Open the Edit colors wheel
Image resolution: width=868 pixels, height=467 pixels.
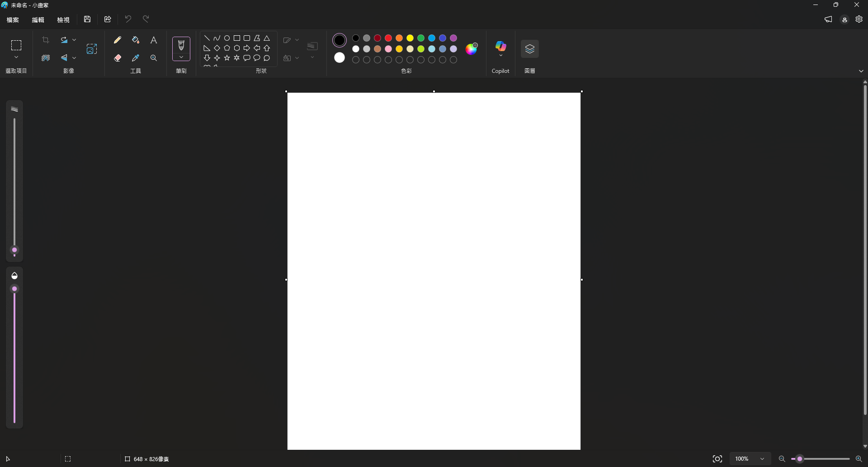coord(472,48)
